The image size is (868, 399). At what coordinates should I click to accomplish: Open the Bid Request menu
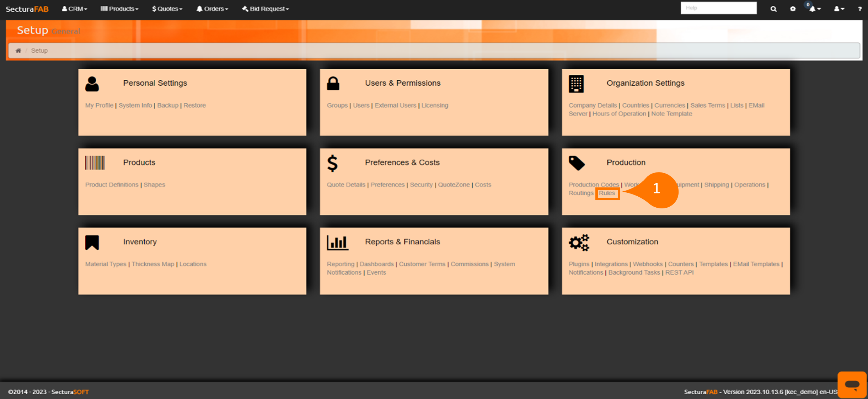click(x=266, y=9)
